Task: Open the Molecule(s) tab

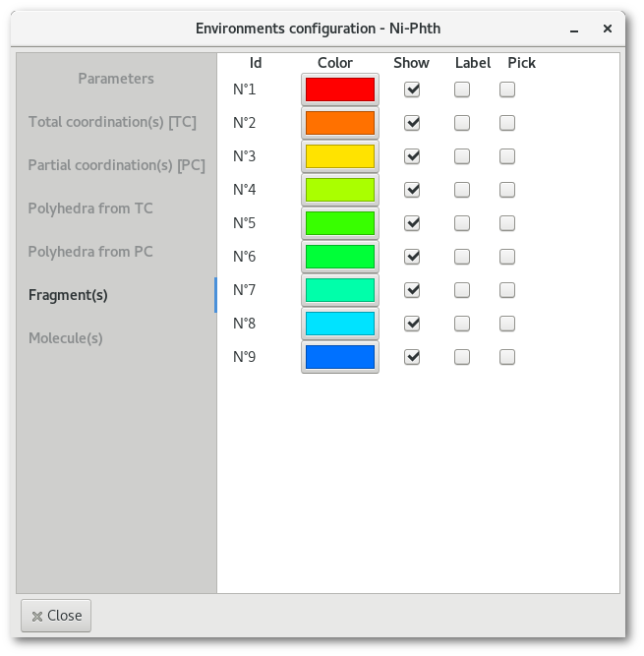Action: tap(66, 338)
